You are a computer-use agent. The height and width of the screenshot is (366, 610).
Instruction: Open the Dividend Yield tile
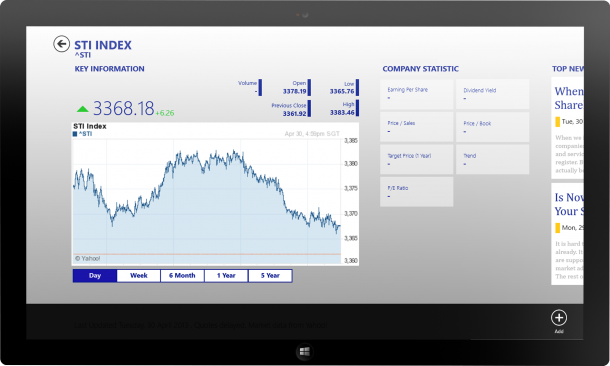tap(493, 94)
